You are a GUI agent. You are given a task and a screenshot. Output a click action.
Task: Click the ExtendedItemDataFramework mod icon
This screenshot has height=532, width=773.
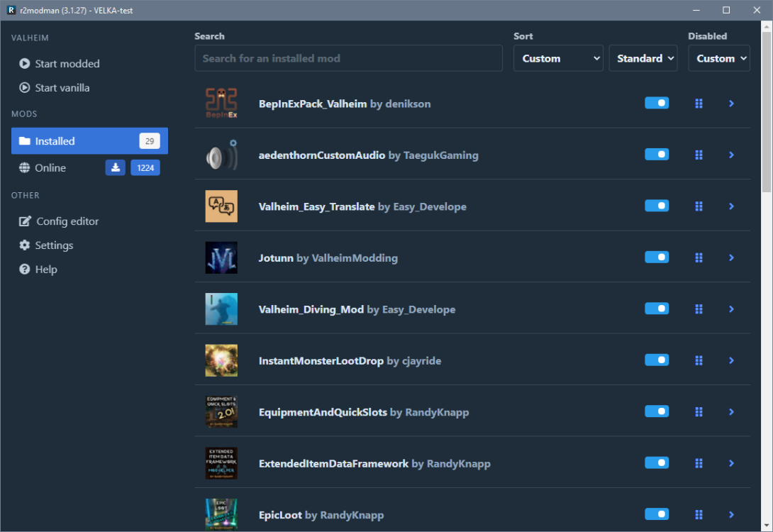(x=221, y=463)
